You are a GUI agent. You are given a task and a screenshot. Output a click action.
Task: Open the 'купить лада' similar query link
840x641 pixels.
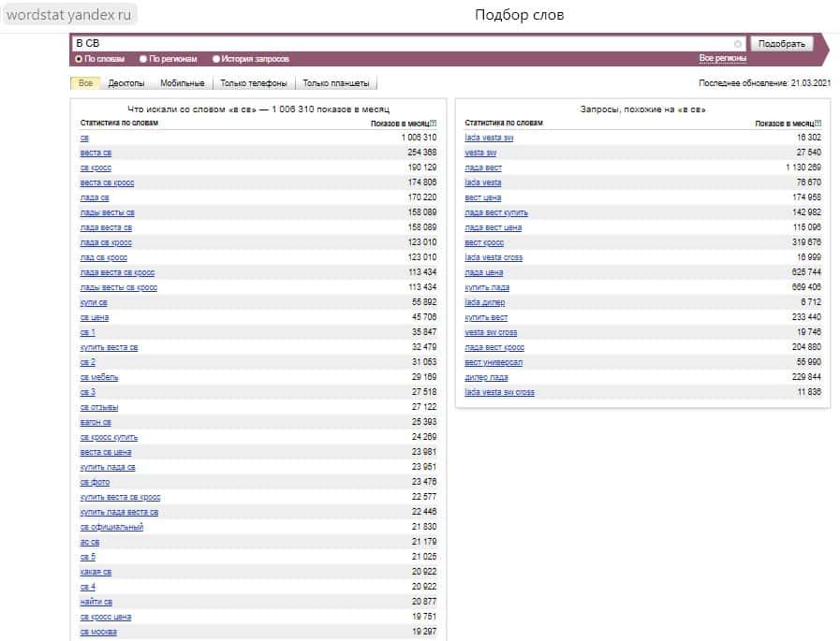487,287
